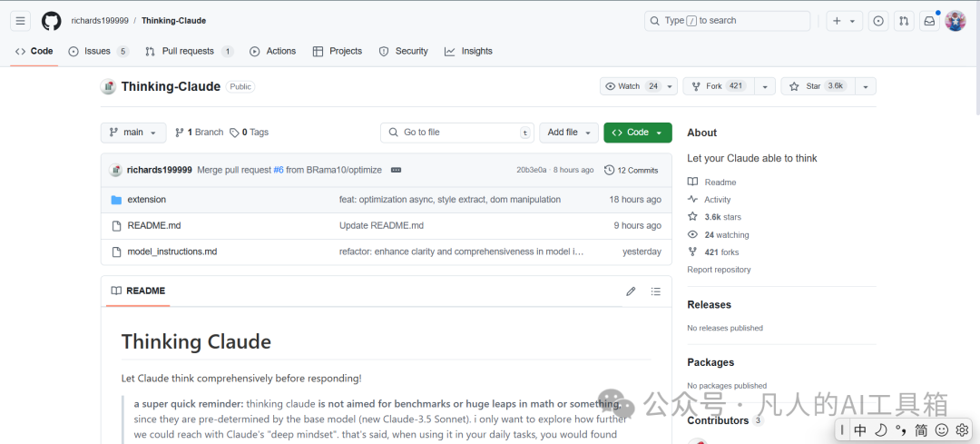
Task: Open the Readme link in About
Action: (x=712, y=182)
